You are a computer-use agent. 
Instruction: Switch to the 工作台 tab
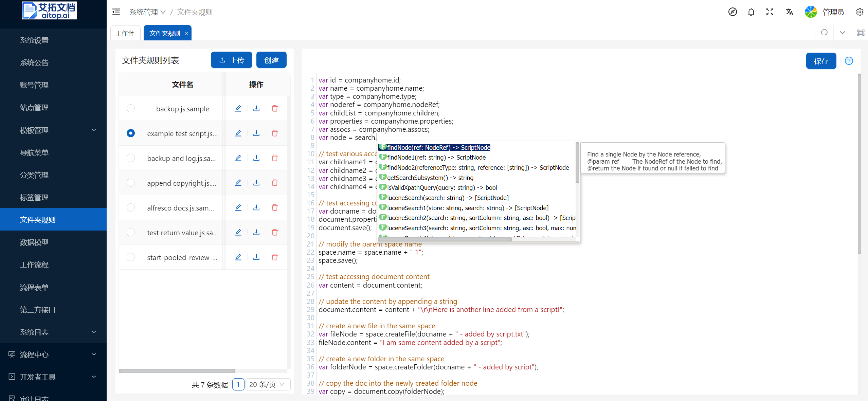click(125, 33)
